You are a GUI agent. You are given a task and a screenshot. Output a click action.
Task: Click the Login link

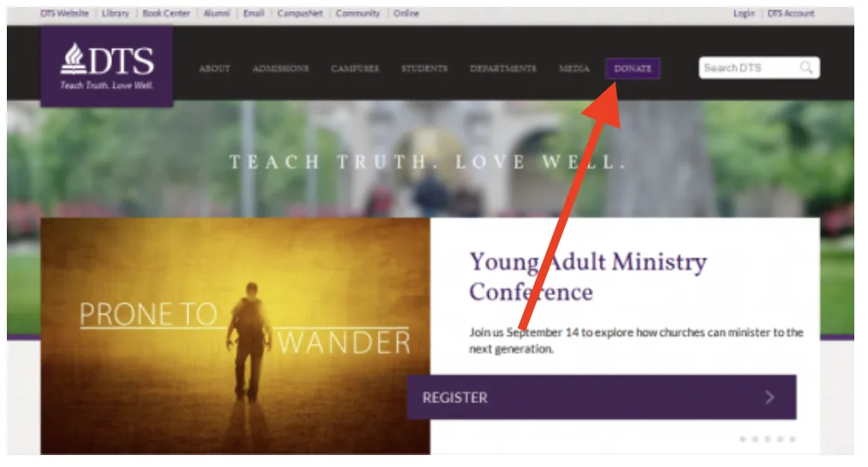point(743,14)
